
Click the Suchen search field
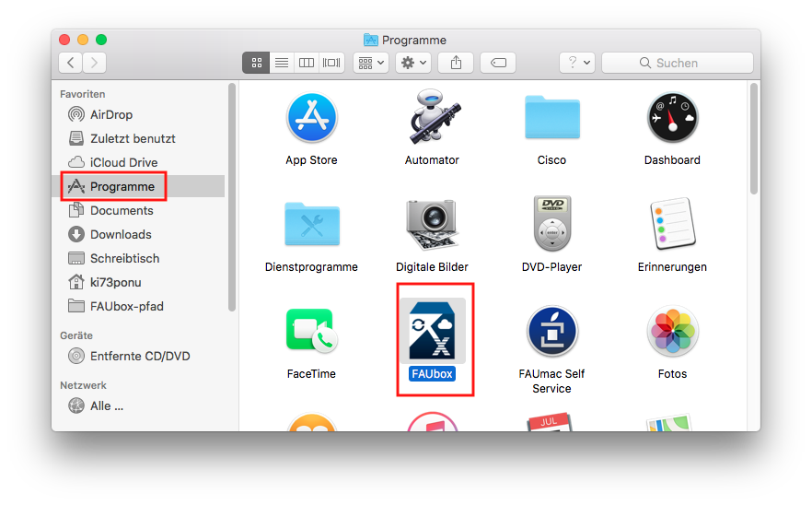click(678, 63)
